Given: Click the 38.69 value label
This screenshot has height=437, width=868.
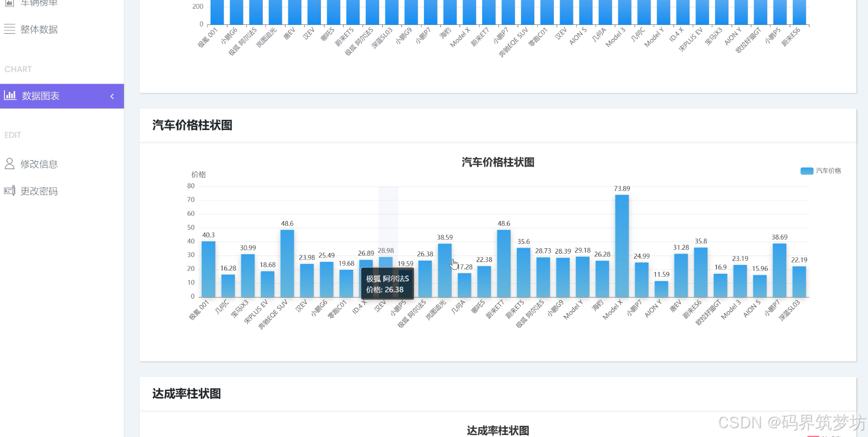Looking at the screenshot, I should point(780,237).
